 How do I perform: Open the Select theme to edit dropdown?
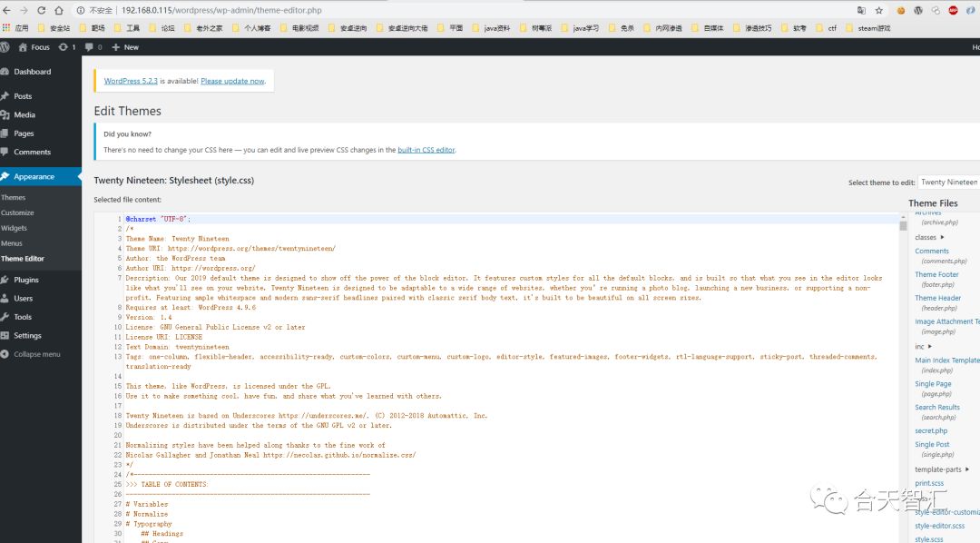click(x=949, y=182)
